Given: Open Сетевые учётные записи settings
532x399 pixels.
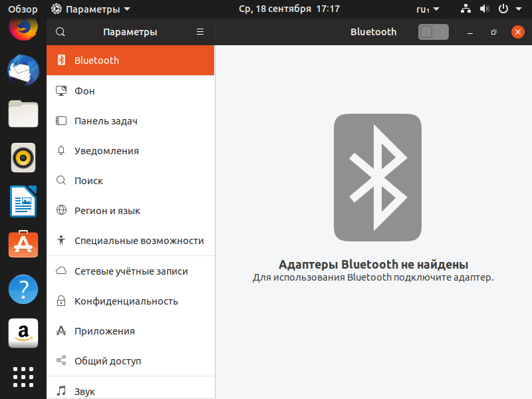Looking at the screenshot, I should (x=130, y=271).
